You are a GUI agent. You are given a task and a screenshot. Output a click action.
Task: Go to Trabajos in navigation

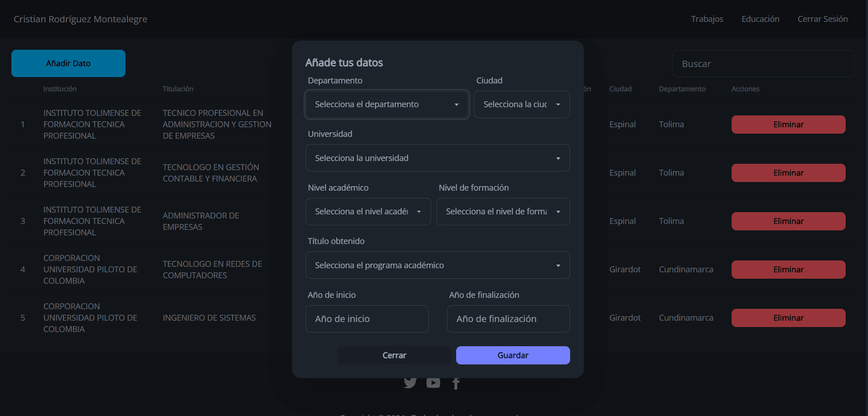pyautogui.click(x=707, y=19)
